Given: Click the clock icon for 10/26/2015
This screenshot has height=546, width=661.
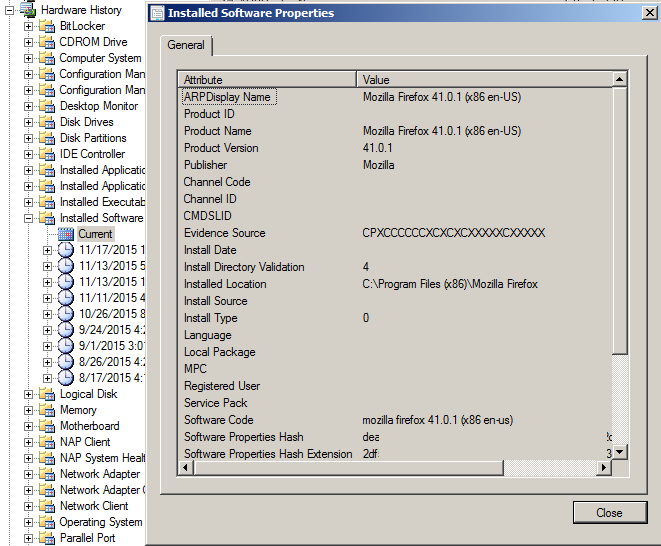Looking at the screenshot, I should [66, 314].
